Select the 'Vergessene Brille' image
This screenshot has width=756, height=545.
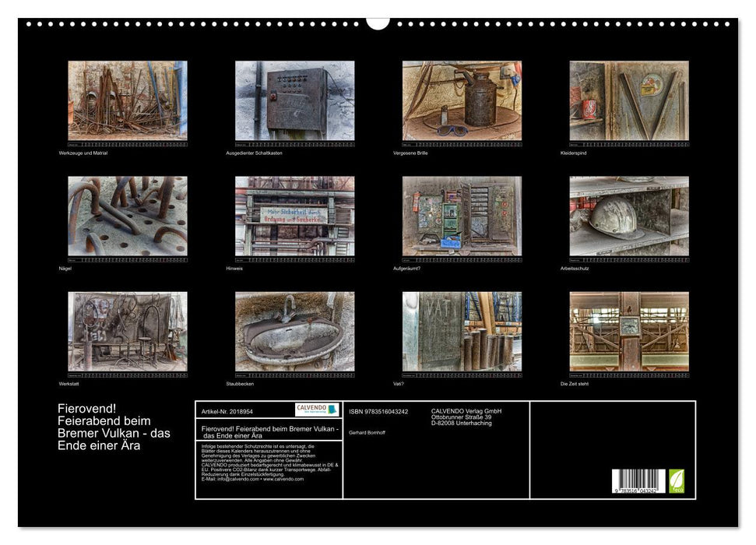tap(462, 100)
